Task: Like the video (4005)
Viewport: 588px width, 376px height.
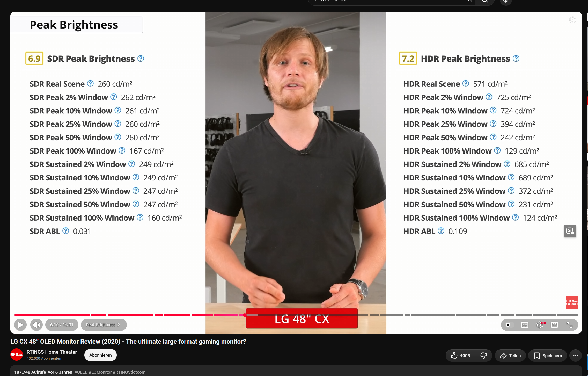Action: click(460, 356)
